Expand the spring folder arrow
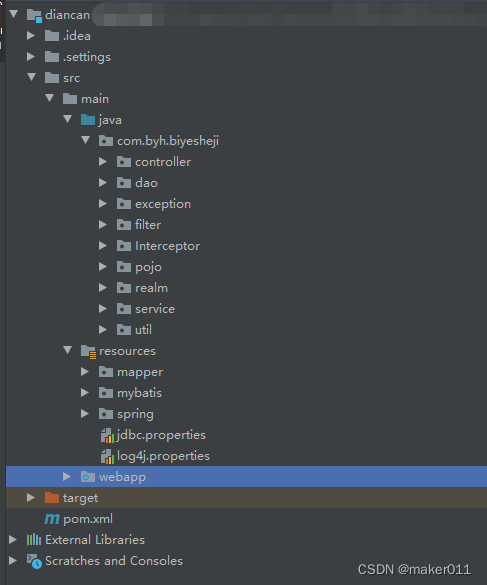The height and width of the screenshot is (585, 487). (85, 413)
